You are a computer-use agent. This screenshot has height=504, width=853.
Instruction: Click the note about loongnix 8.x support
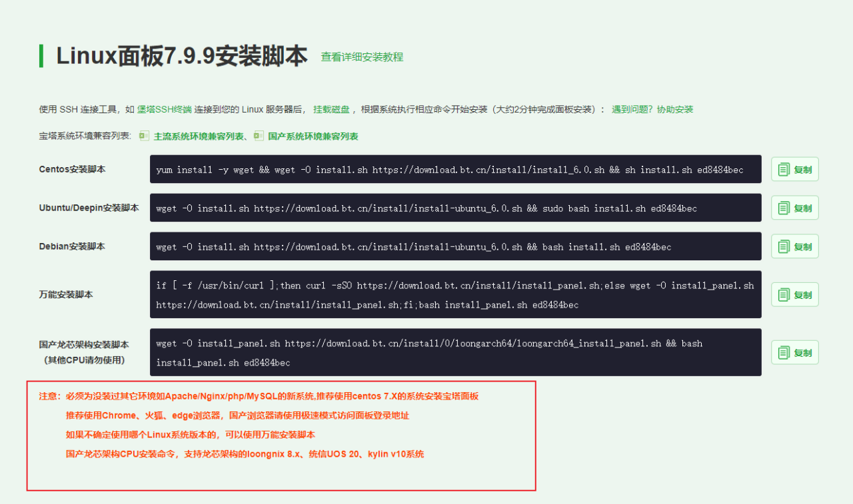[x=245, y=454]
